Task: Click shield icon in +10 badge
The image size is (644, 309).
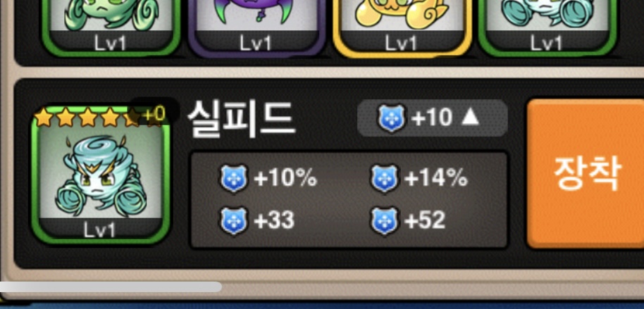Action: pyautogui.click(x=392, y=118)
